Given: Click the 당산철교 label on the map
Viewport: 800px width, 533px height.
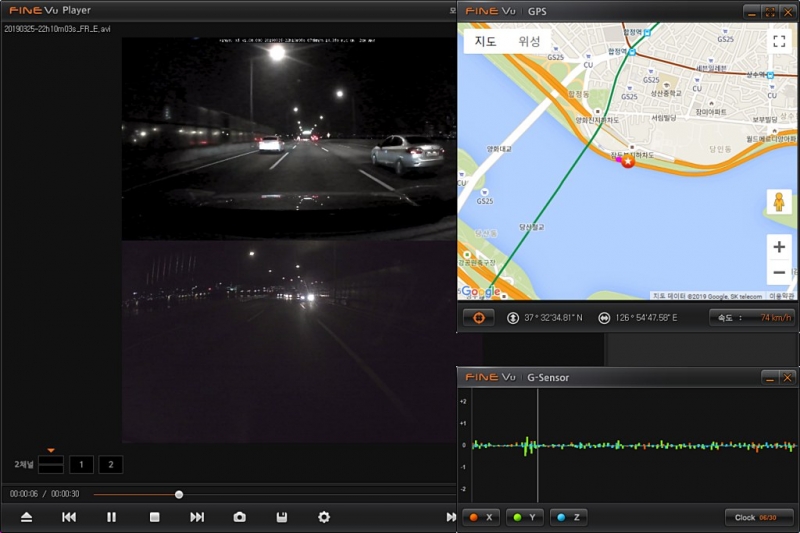Looking at the screenshot, I should coord(532,226).
